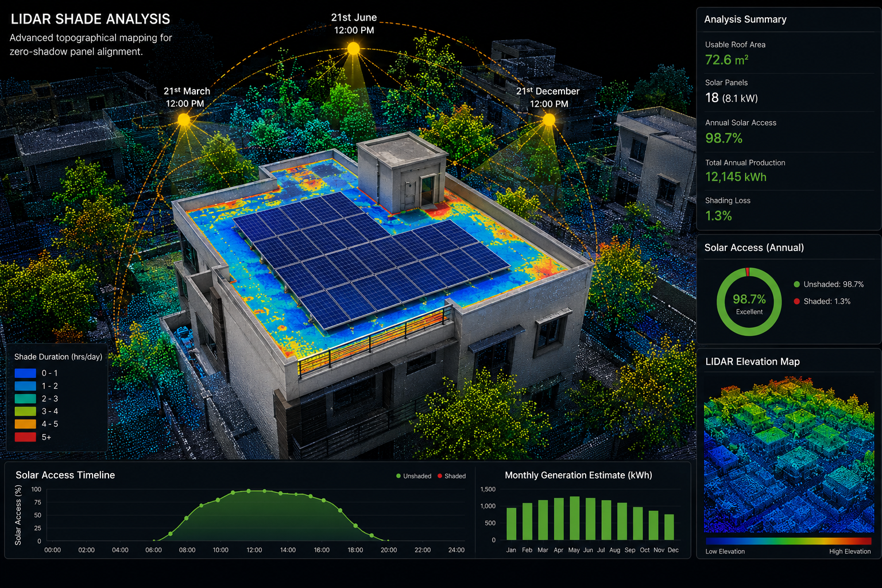Click the Monthly Generation Estimate (kWh) heading
Screen dimensions: 882x588
[x=578, y=475]
